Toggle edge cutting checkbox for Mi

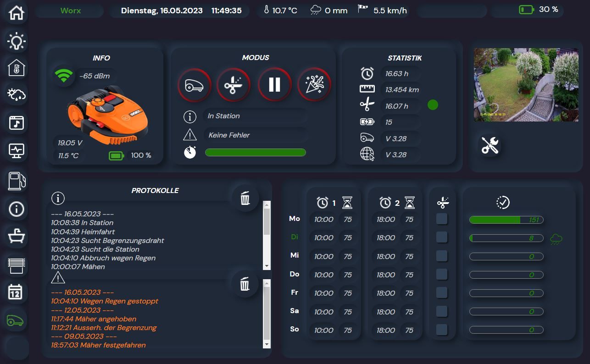click(x=442, y=256)
